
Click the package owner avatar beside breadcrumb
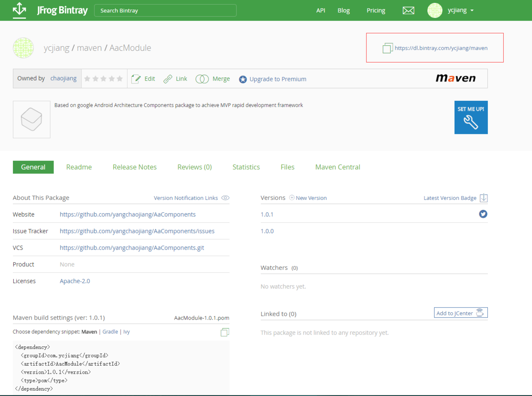coord(23,48)
